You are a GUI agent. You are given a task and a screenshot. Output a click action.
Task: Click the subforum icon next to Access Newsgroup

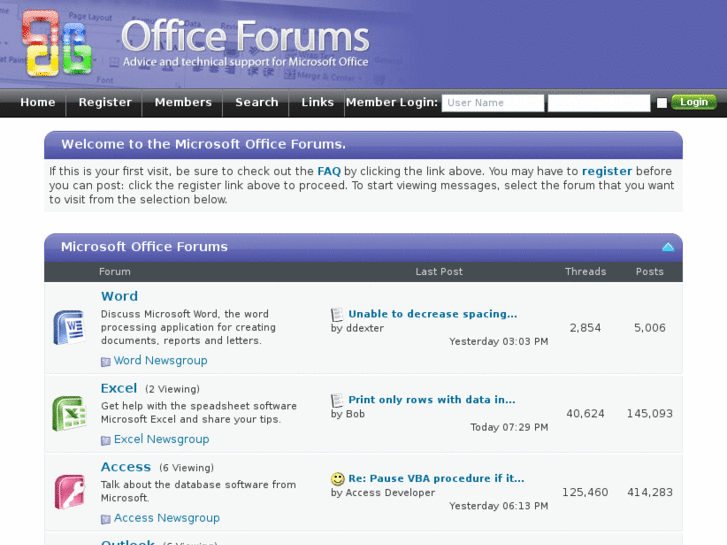point(106,519)
